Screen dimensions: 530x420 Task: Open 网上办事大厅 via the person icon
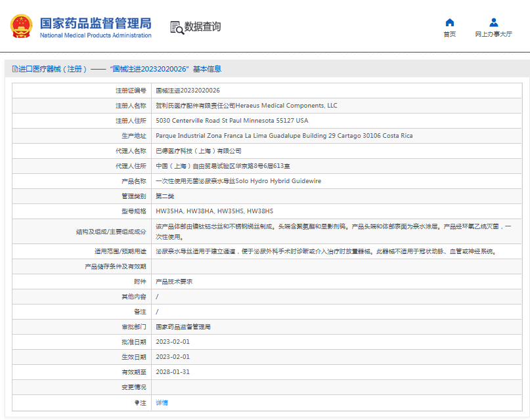coord(493,22)
